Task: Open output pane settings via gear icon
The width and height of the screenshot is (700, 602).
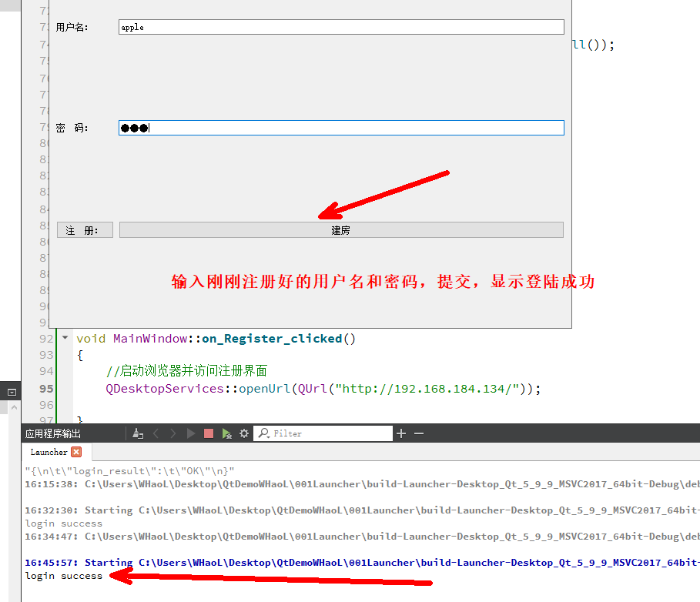Action: tap(244, 433)
